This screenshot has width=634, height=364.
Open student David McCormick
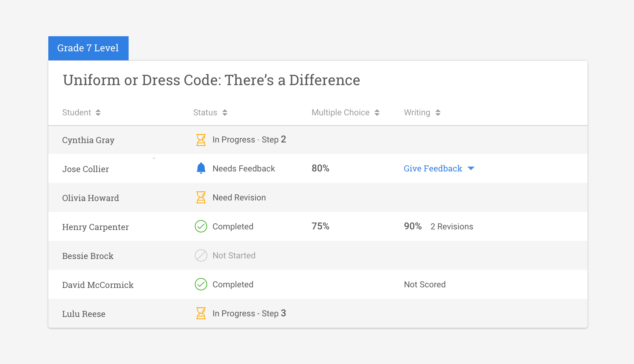(98, 285)
